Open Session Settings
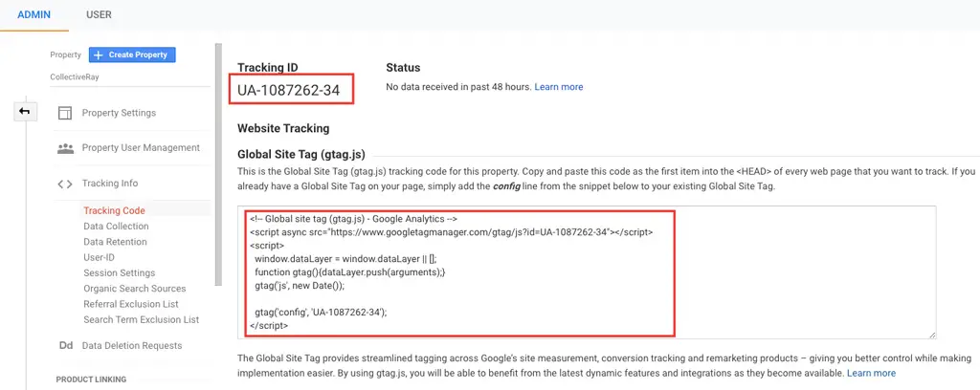The image size is (980, 390). point(120,272)
